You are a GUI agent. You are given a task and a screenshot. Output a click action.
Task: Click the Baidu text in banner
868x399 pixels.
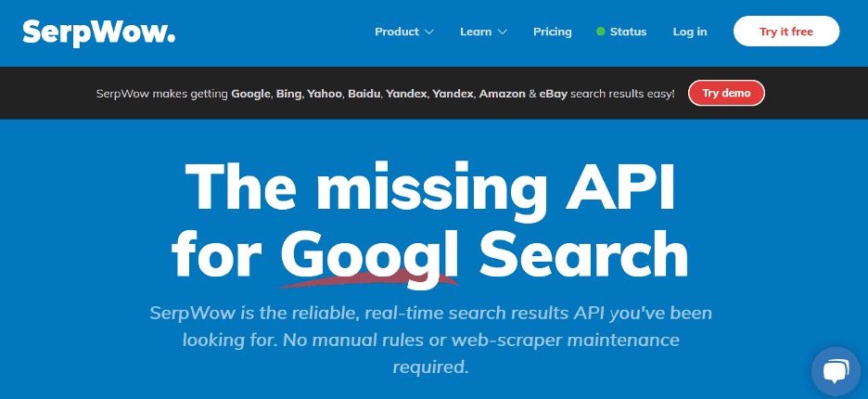click(x=364, y=94)
